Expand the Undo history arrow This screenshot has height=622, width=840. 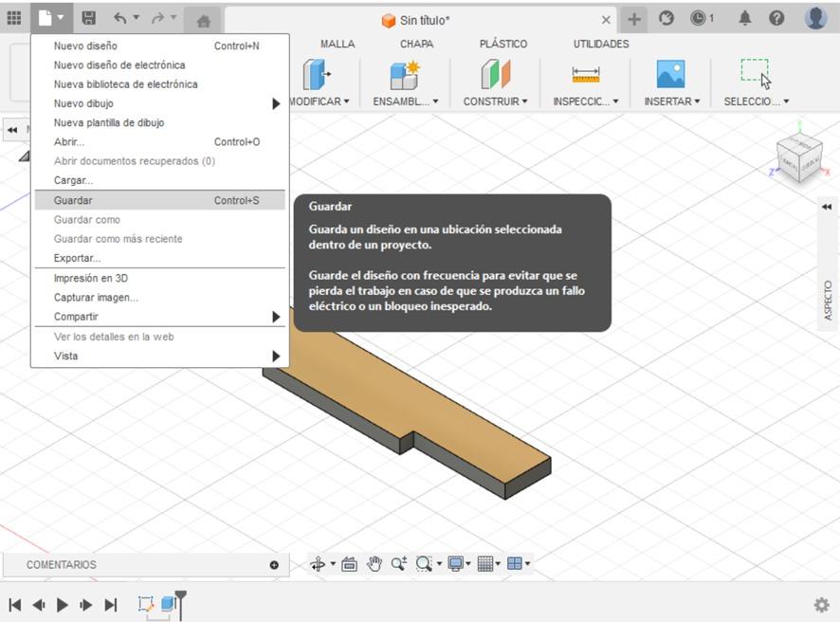click(137, 18)
